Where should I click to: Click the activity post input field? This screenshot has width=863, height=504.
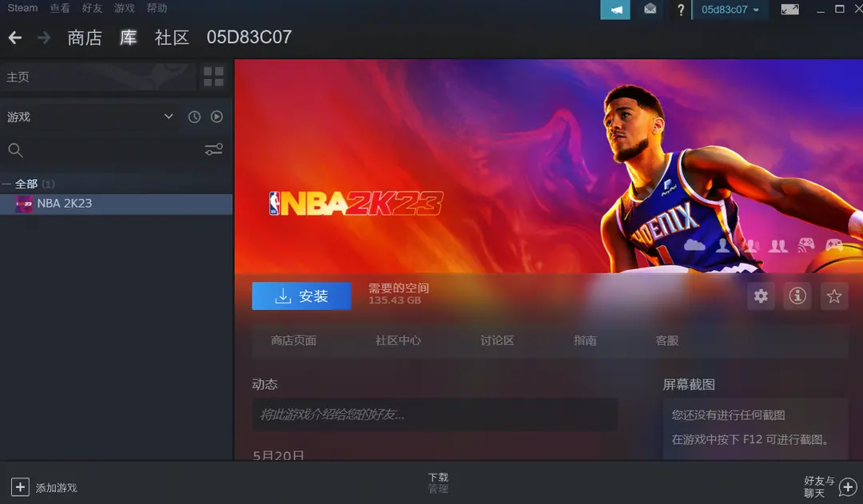435,415
